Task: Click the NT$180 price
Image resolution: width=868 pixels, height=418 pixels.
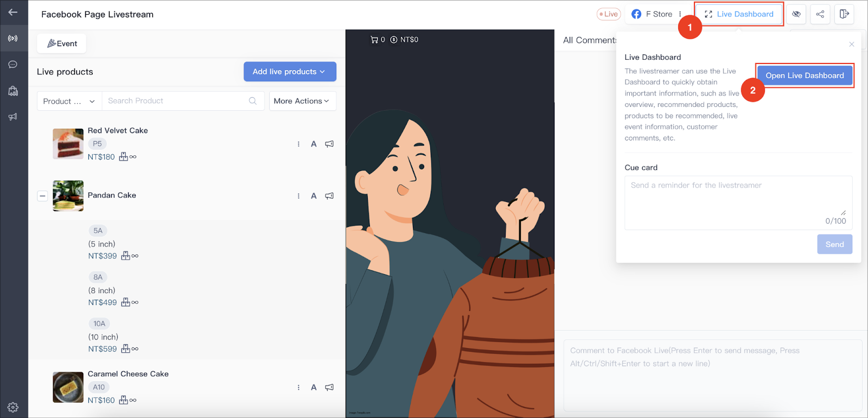Action: tap(101, 157)
